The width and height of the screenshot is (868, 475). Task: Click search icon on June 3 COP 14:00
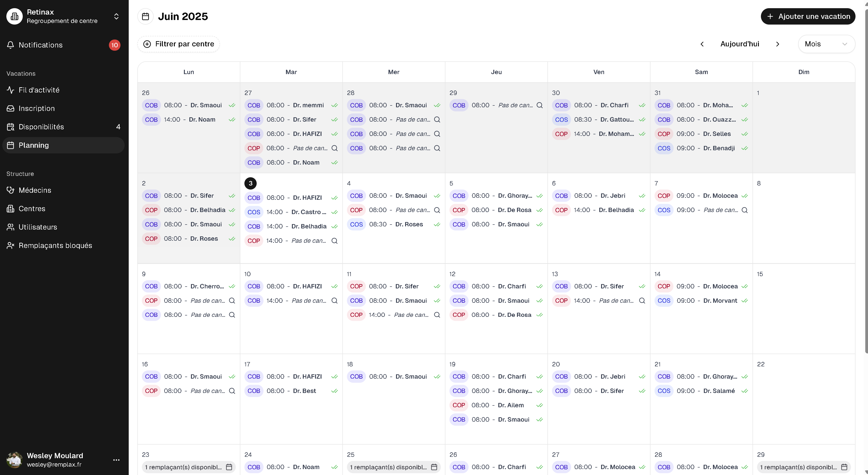tap(334, 241)
